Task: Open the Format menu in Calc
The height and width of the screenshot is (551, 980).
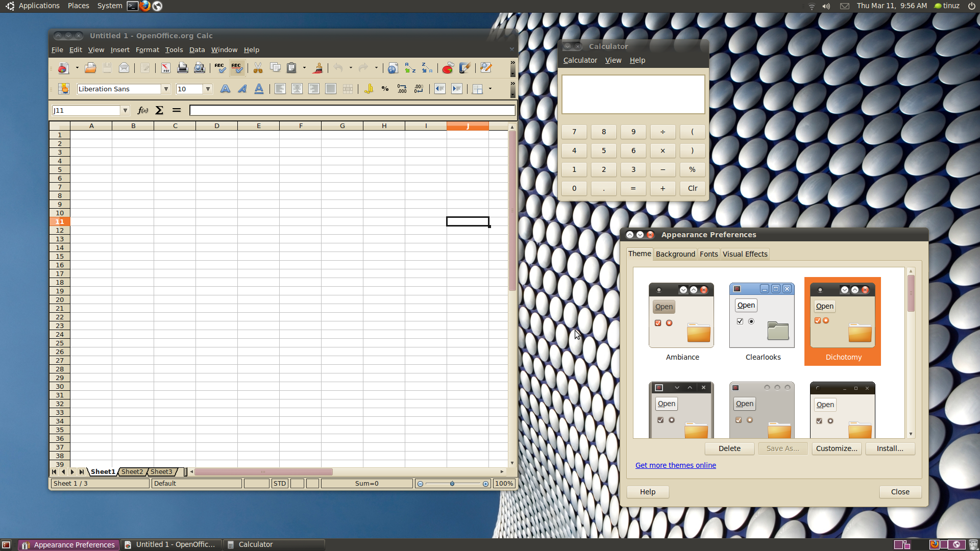Action: (148, 49)
